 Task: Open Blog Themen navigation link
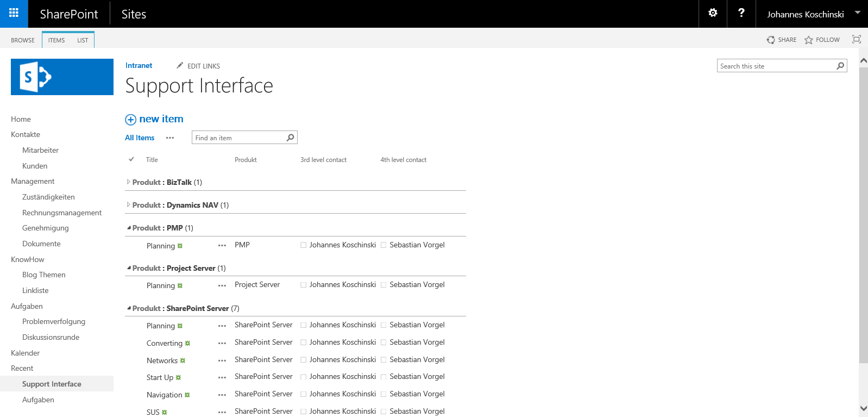coord(44,275)
